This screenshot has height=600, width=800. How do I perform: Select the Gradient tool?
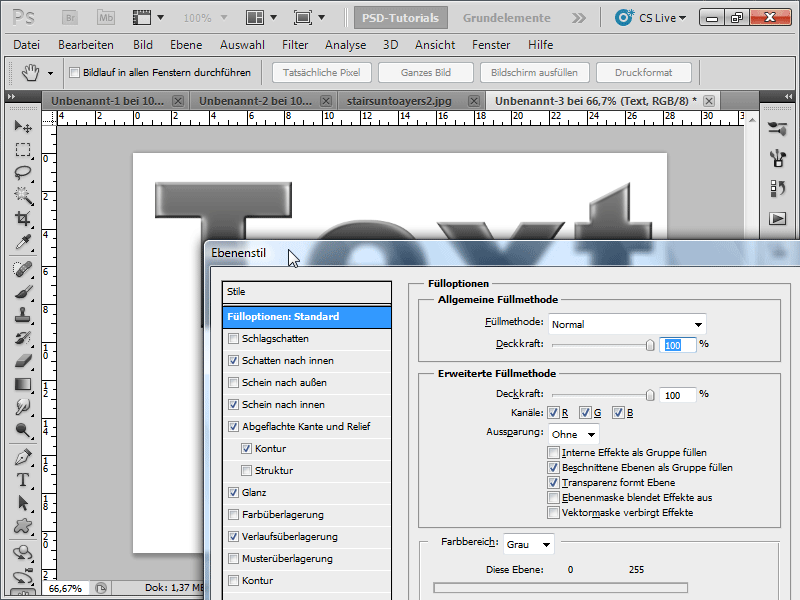pyautogui.click(x=23, y=384)
